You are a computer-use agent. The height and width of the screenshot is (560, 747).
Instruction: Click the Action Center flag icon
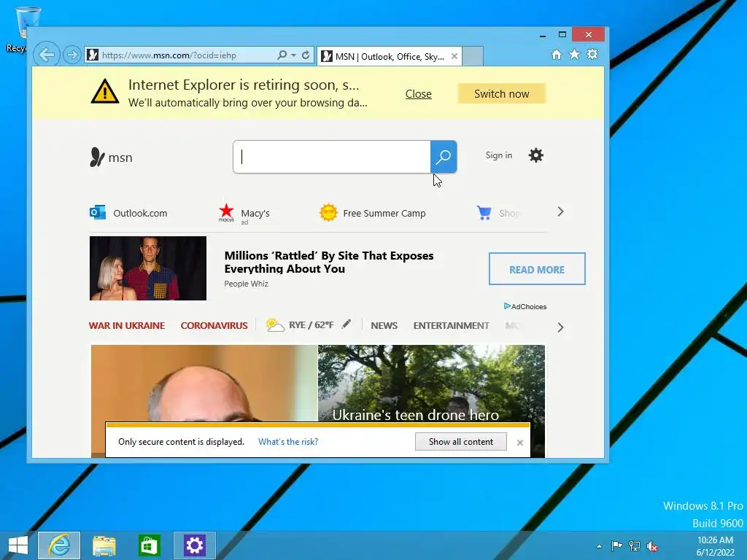(616, 545)
